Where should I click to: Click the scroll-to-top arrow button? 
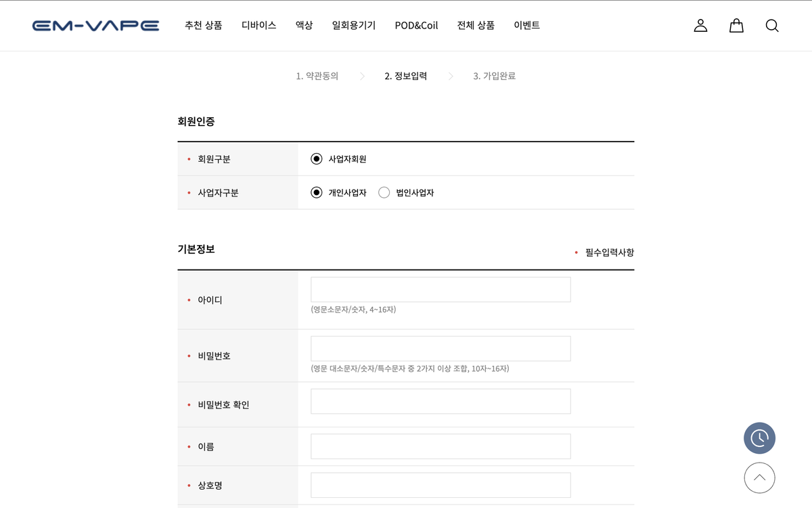(759, 478)
